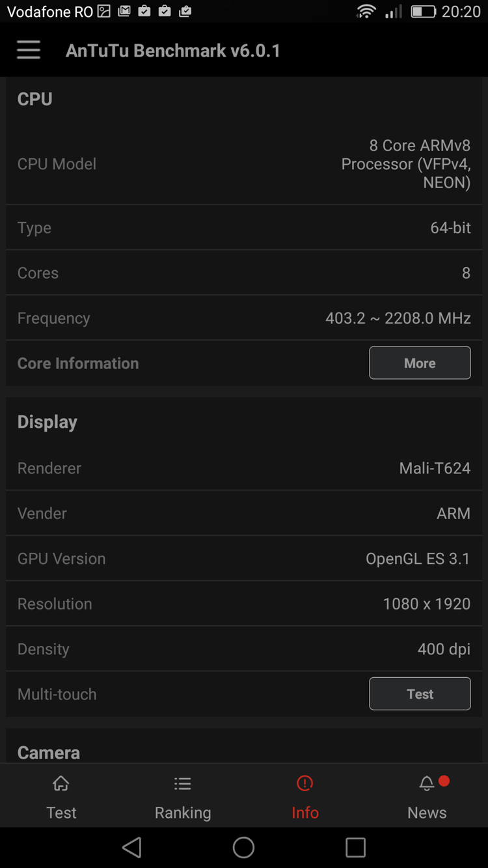Tap the News bell icon
488x868 pixels.
point(427,784)
